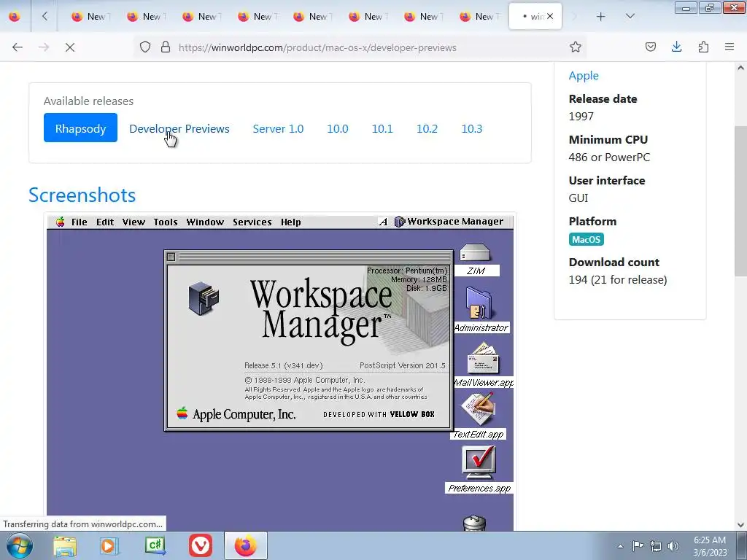The width and height of the screenshot is (747, 560).
Task: Open the Workspace Manager screenshot thumbnail
Action: [280, 371]
